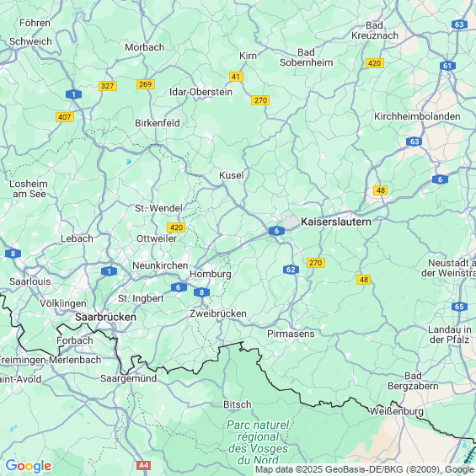Click the yellow 327 road marker
This screenshot has height=476, width=476.
[108, 86]
